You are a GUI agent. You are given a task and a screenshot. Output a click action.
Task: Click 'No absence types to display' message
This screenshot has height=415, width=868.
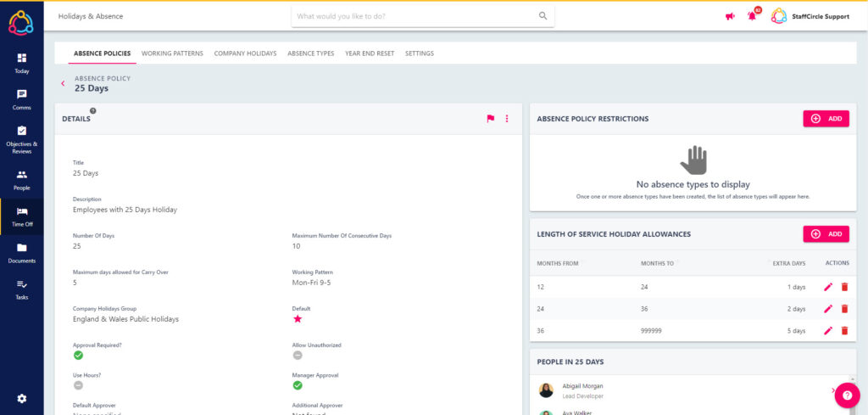coord(693,184)
